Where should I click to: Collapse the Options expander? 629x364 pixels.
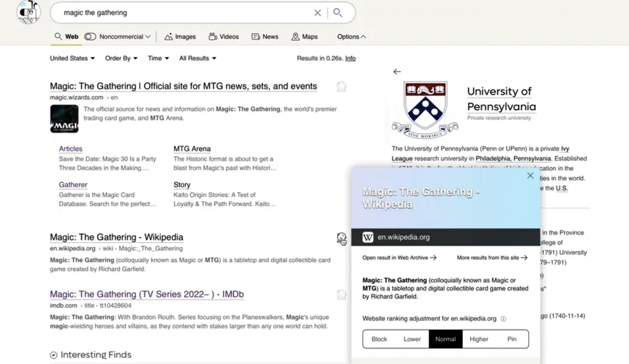(352, 36)
